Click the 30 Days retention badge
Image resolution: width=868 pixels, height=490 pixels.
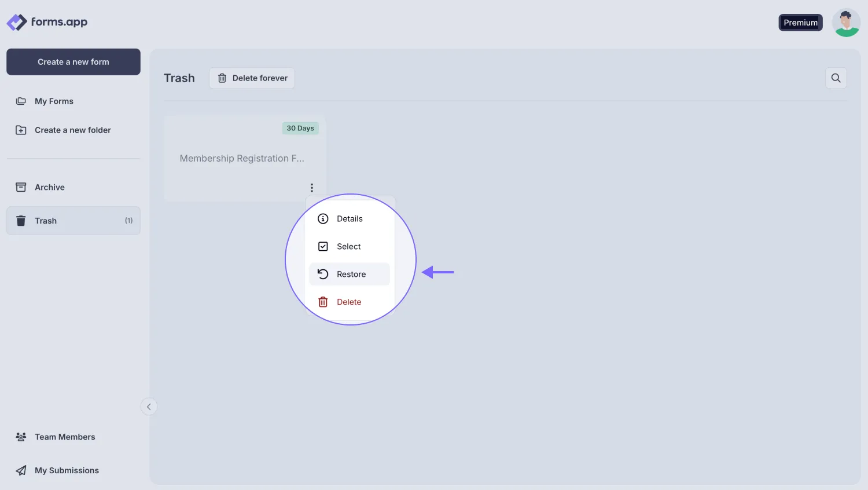(300, 128)
